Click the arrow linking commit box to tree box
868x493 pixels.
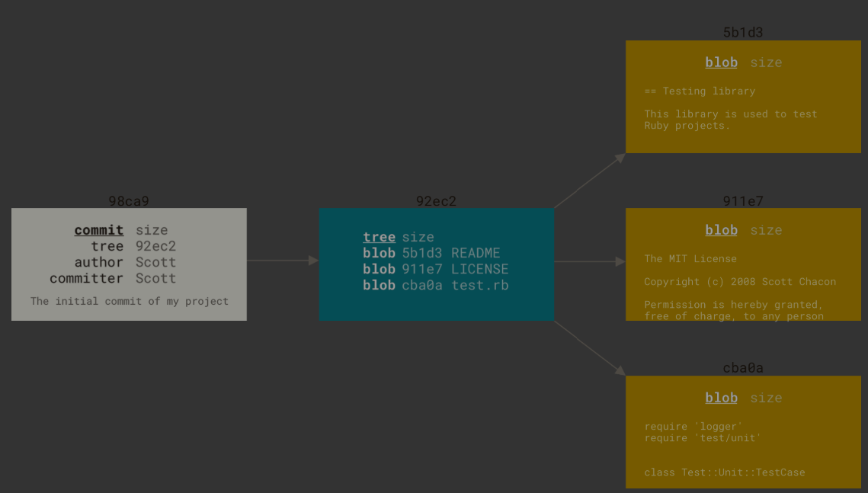[x=282, y=261]
